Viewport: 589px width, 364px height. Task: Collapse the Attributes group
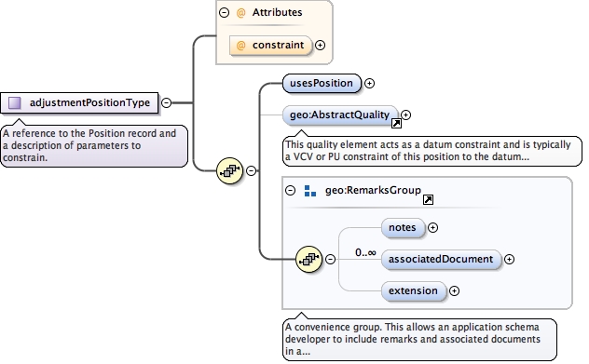point(224,12)
